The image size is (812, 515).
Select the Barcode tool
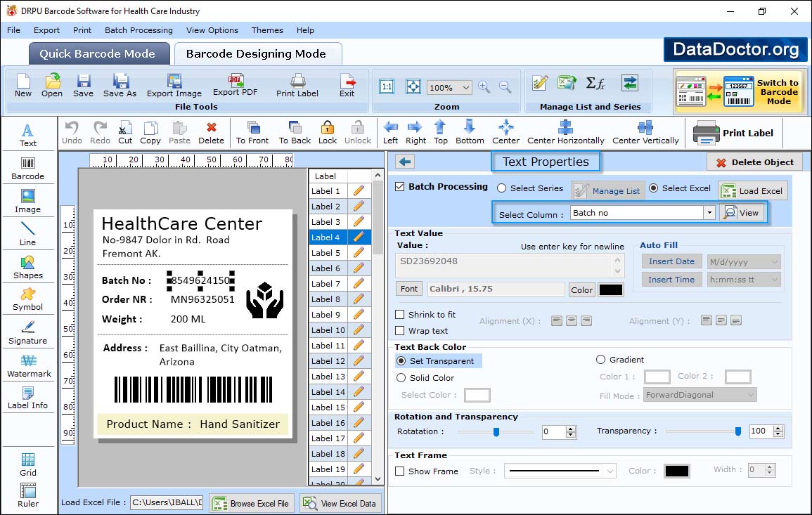(x=28, y=168)
